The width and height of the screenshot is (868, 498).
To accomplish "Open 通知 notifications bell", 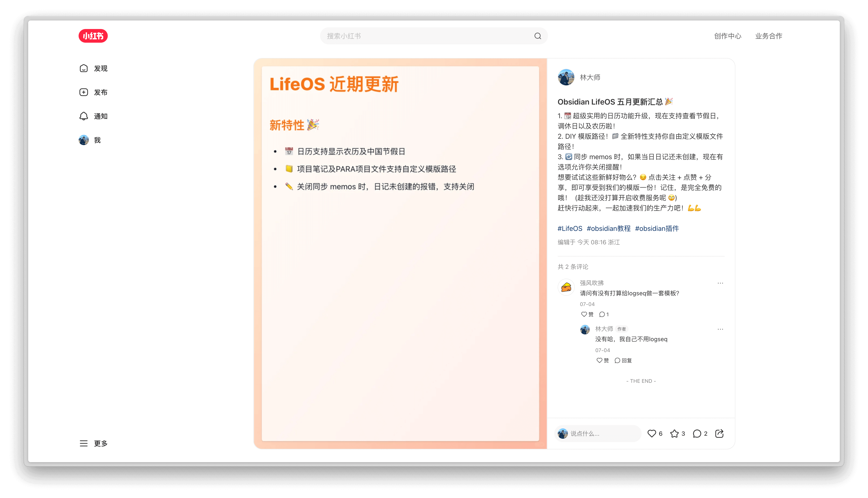I will pyautogui.click(x=93, y=116).
